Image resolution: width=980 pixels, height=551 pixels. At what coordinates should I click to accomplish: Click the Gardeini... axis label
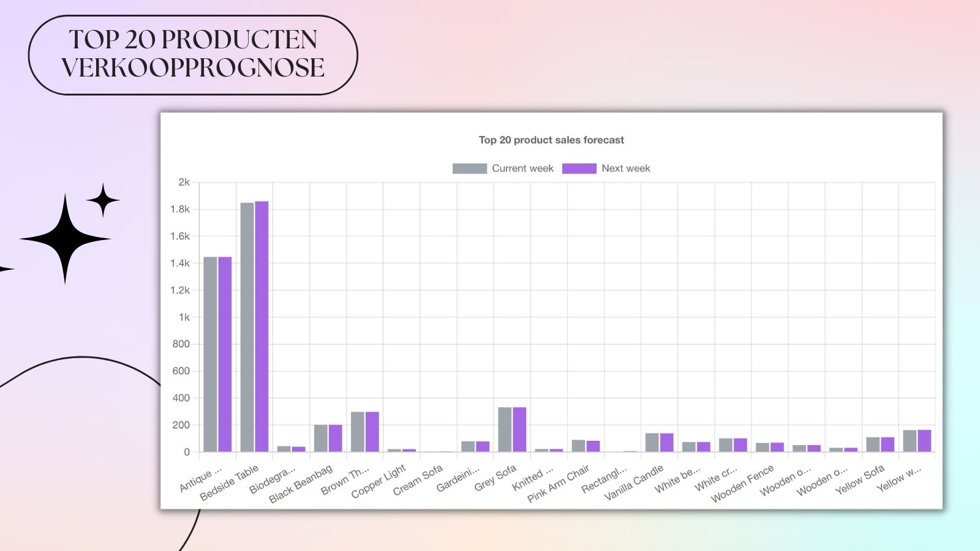(x=458, y=479)
